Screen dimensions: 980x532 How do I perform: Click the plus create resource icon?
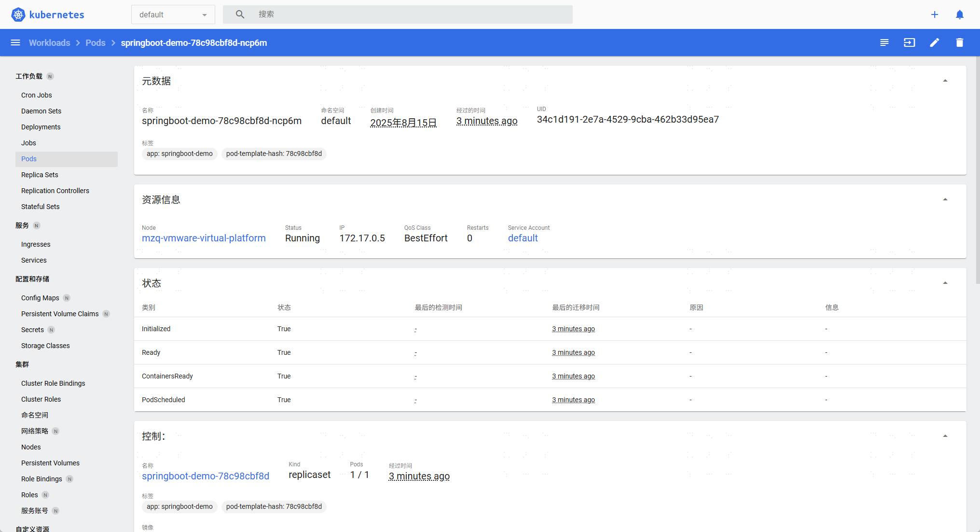(x=934, y=14)
